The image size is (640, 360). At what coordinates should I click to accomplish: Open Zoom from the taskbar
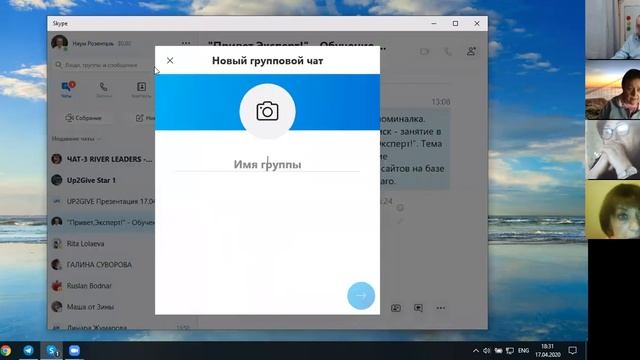[74, 351]
